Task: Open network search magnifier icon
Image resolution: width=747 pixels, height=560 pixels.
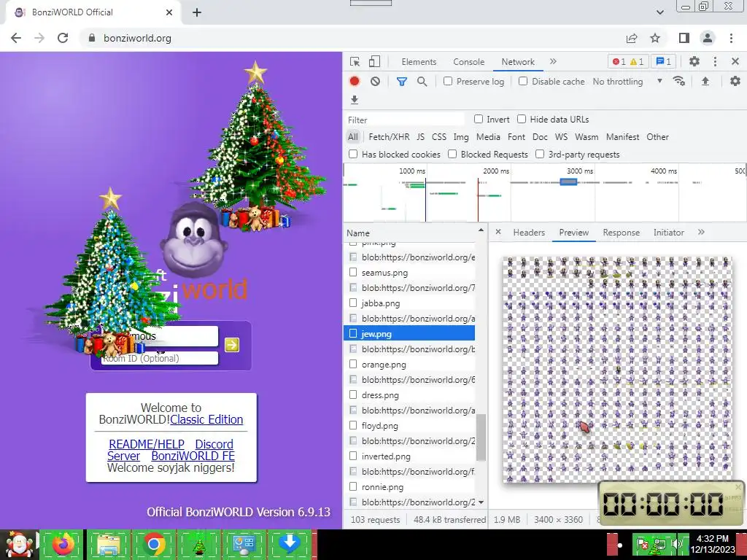Action: (422, 82)
